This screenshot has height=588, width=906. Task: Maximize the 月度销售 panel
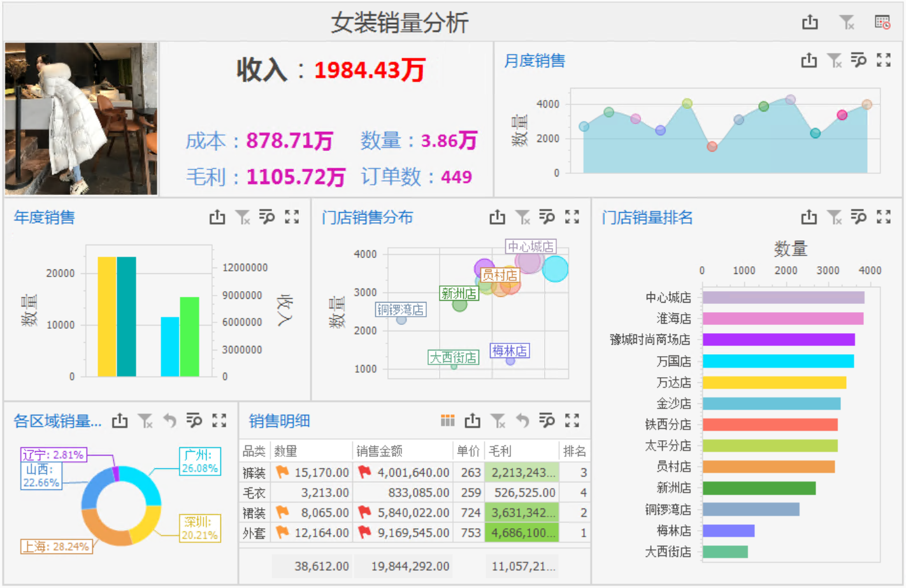(x=884, y=61)
